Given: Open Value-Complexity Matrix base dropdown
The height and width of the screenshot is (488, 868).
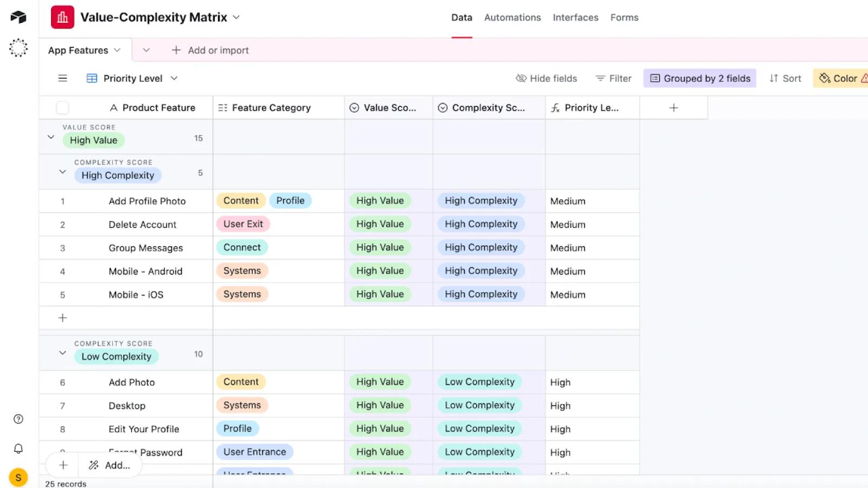Looking at the screenshot, I should pyautogui.click(x=237, y=17).
